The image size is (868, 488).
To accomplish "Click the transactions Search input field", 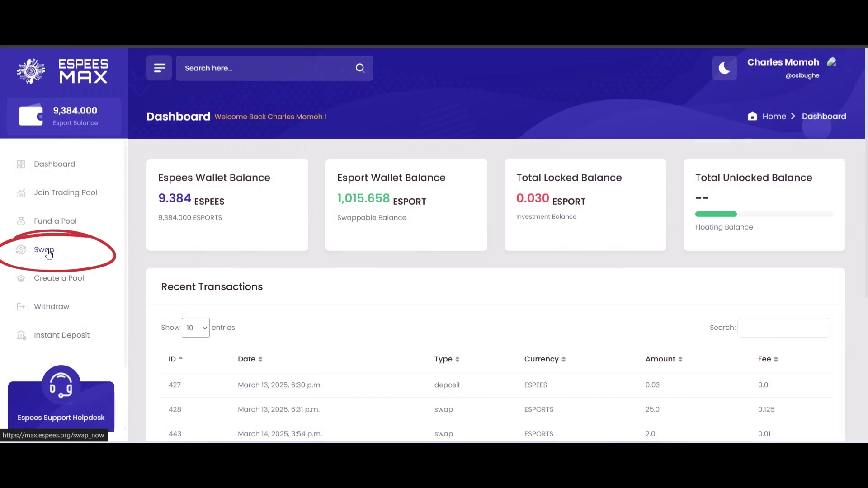I will [783, 328].
